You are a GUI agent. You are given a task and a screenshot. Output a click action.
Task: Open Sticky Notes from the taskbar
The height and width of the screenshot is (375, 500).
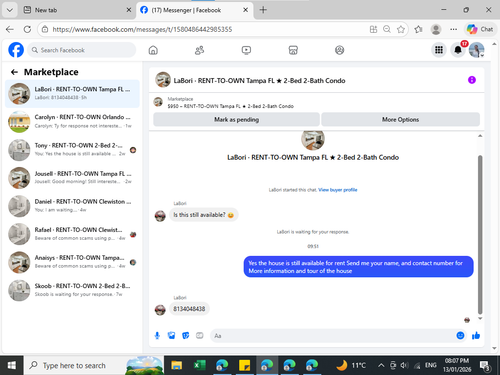244,365
